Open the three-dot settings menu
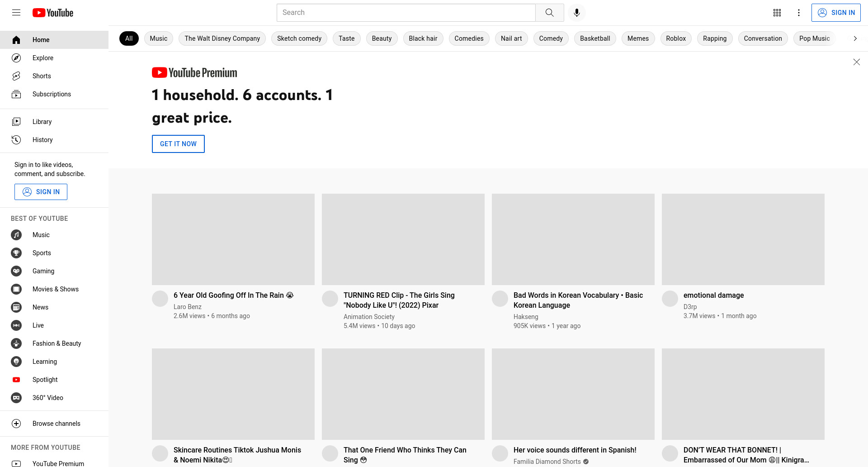The width and height of the screenshot is (868, 467). [x=799, y=13]
